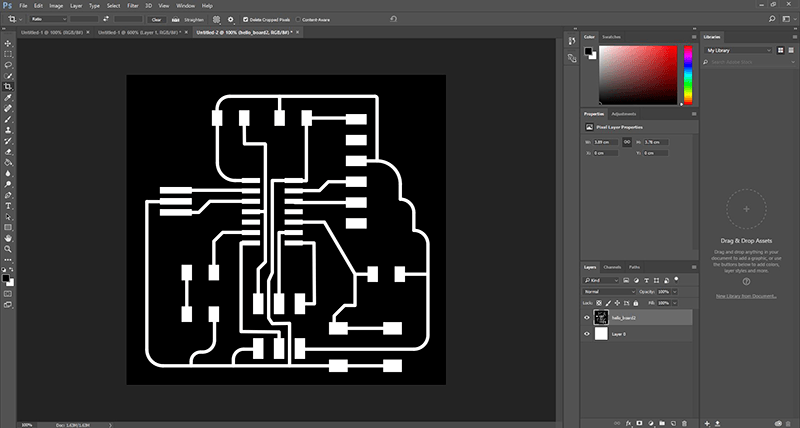Open crop overlay grid options
The width and height of the screenshot is (800, 428).
(216, 19)
